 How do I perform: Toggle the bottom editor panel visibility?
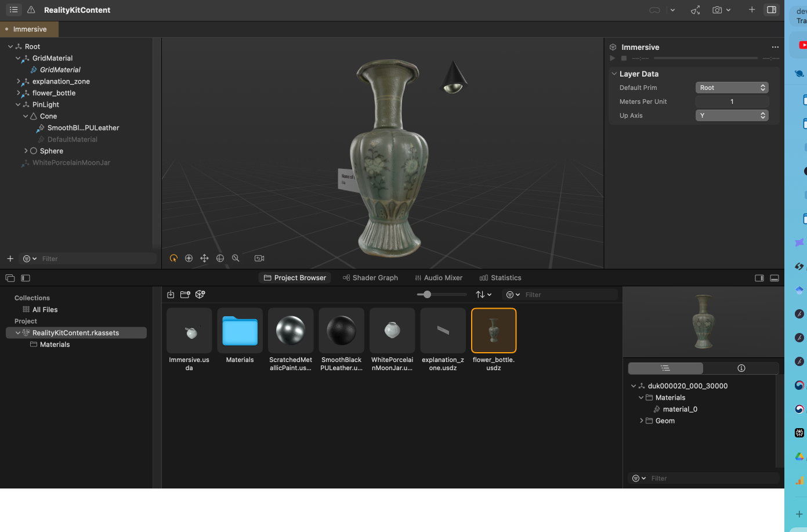(x=774, y=278)
